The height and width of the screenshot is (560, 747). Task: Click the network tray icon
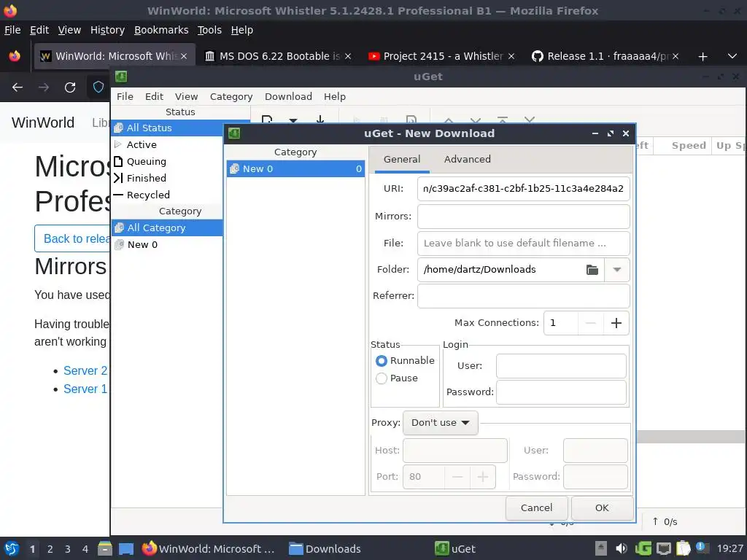tap(664, 548)
